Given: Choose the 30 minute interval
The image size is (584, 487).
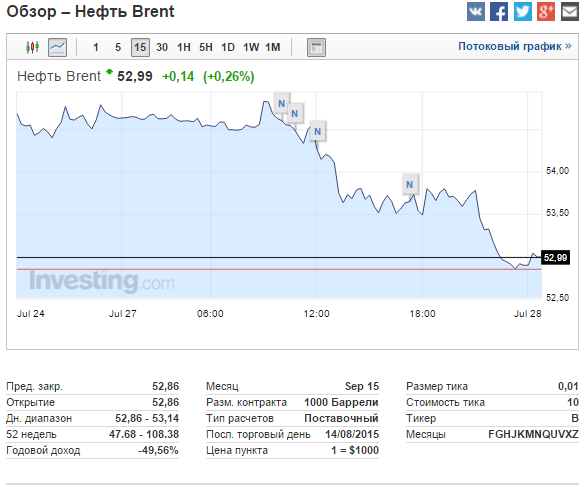Looking at the screenshot, I should coord(162,47).
